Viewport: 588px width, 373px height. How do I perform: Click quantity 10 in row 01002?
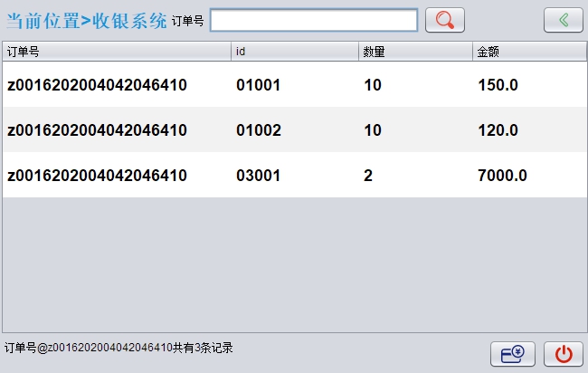(x=373, y=130)
